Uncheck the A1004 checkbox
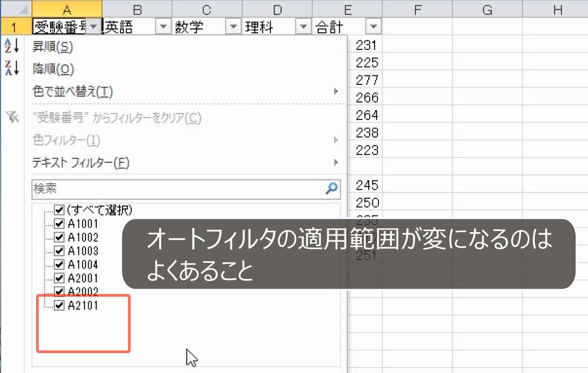 click(x=59, y=264)
